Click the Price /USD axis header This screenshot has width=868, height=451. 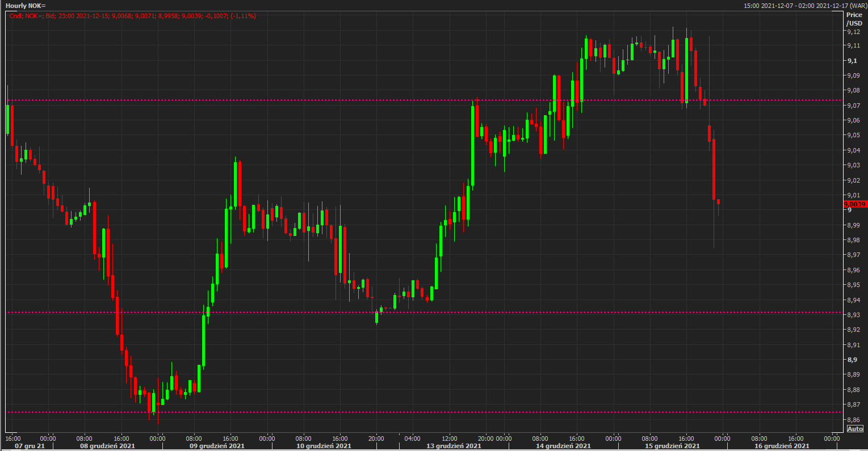854,19
